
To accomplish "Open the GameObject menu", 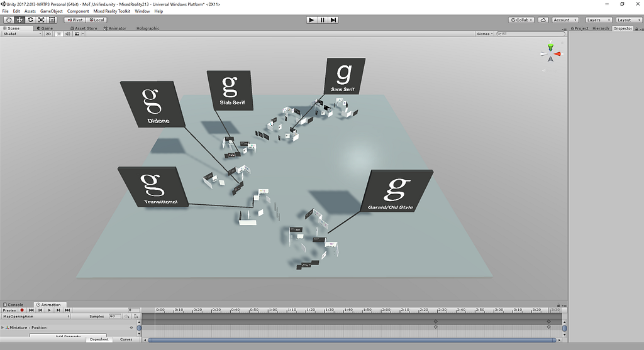I will tap(52, 11).
